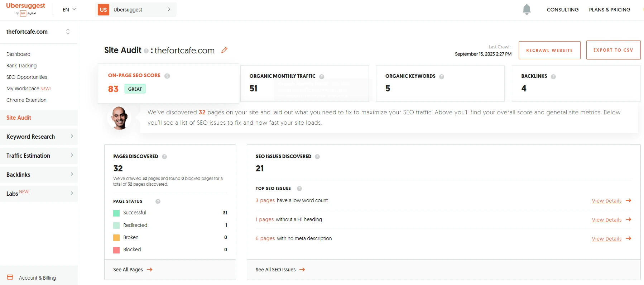
Task: Click help icon beside Page Status
Action: 158,201
